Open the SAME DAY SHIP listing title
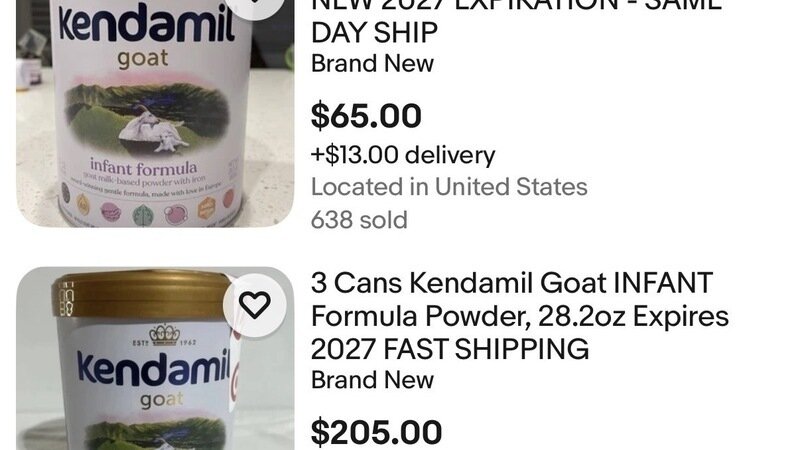This screenshot has height=450, width=800. point(374,31)
